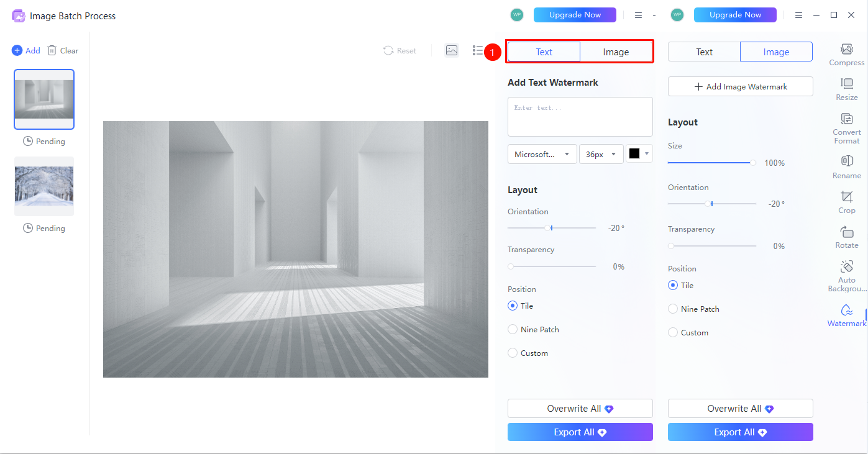The height and width of the screenshot is (454, 868).
Task: Select the Watermark tool icon
Action: point(846,310)
